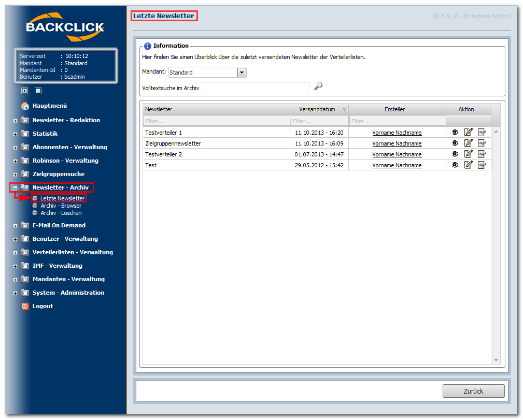This screenshot has width=523, height=420.
Task: Click the edit pencil icon for Testverteiler 1
Action: pos(468,133)
